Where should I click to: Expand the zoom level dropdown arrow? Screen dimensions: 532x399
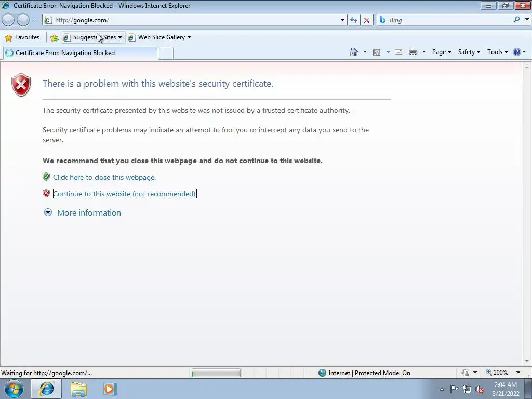tap(518, 373)
